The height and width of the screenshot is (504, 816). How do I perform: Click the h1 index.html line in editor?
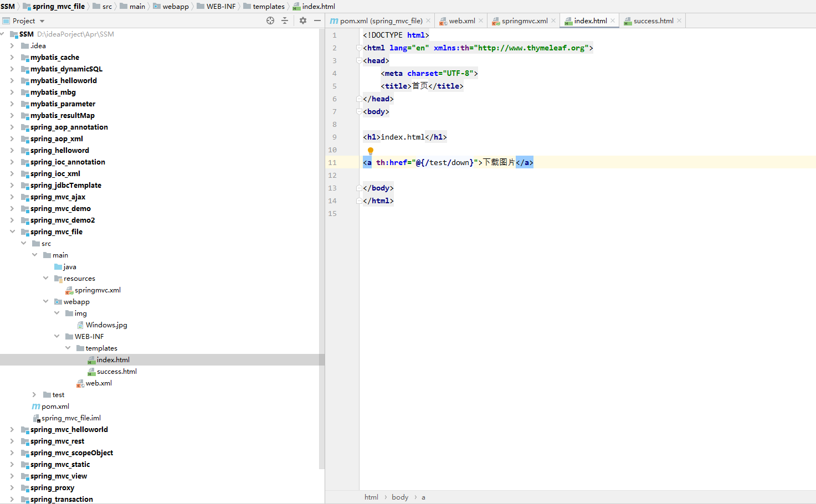(x=405, y=137)
